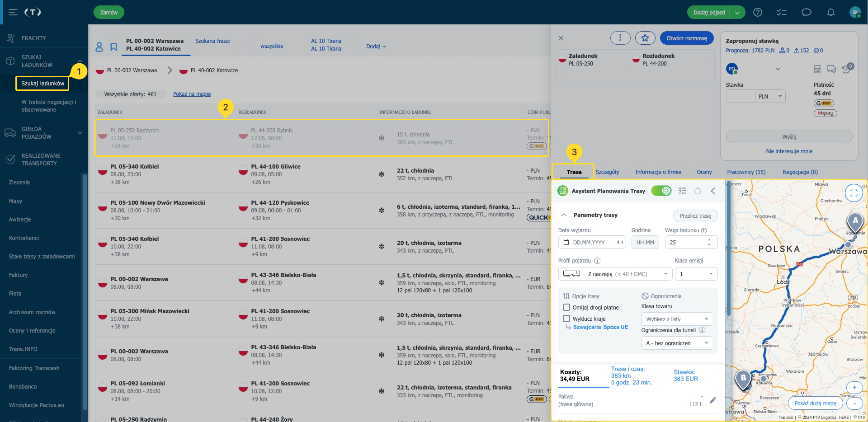Viewport: 868px width, 422px height.
Task: Open the PLN currency dropdown
Action: click(x=770, y=96)
